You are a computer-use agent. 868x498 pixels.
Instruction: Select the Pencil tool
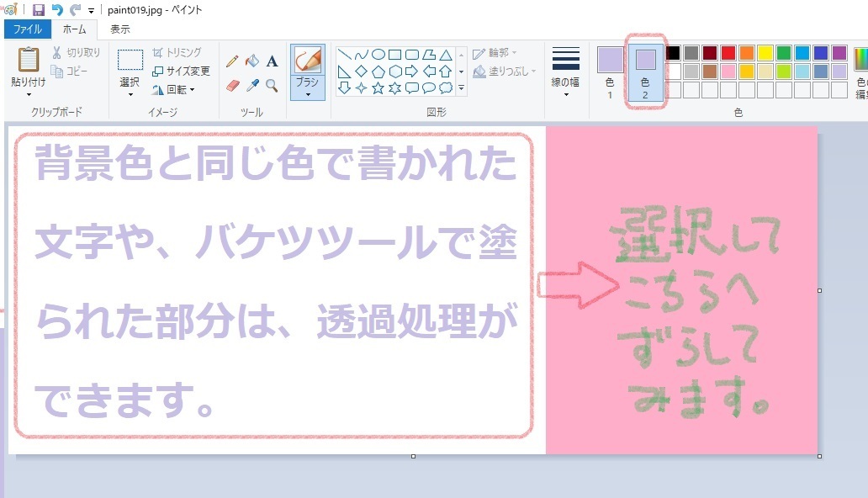click(x=233, y=61)
